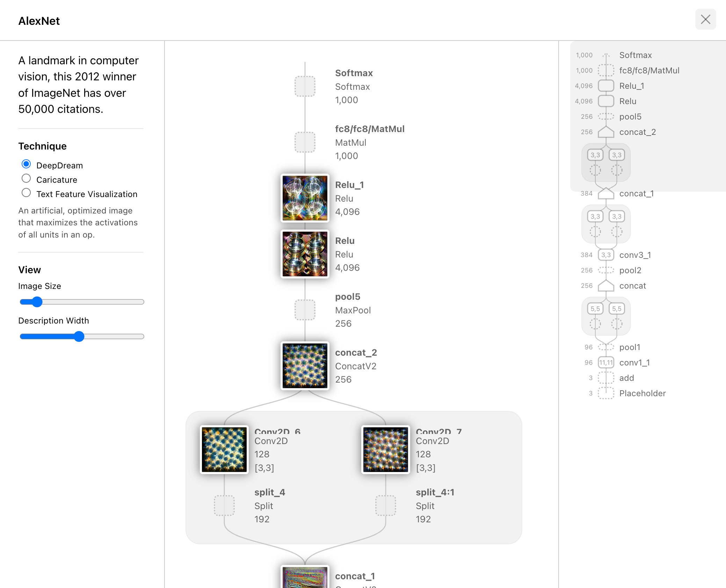The height and width of the screenshot is (588, 726).
Task: Click the Image Size slider handle
Action: coord(37,302)
